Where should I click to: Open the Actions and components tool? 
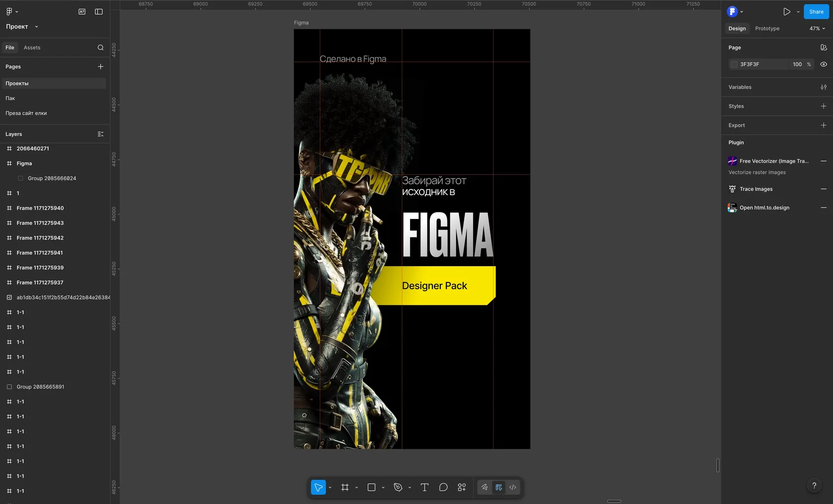[x=462, y=488]
